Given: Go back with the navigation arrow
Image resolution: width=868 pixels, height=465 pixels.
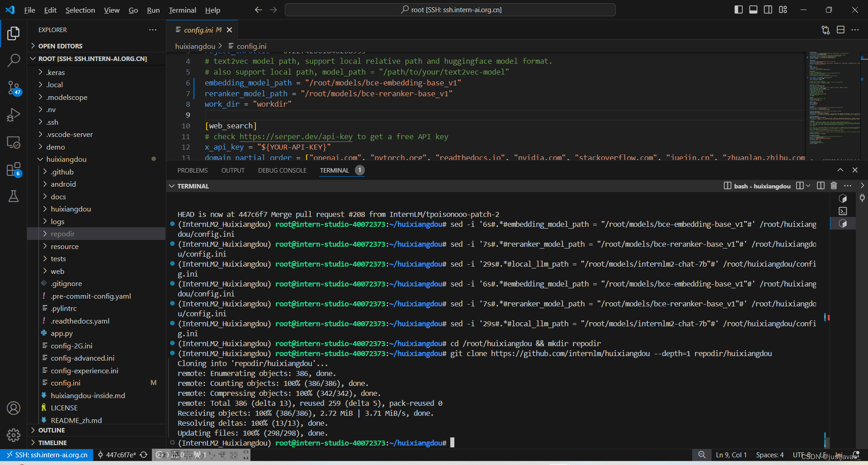Looking at the screenshot, I should (x=258, y=9).
